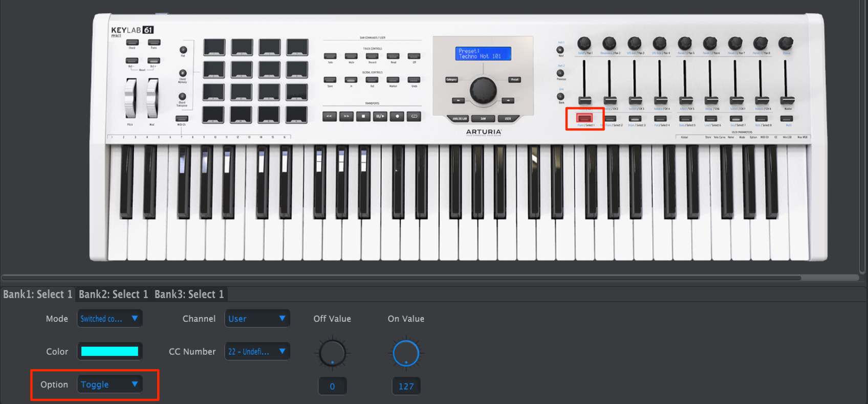Screen dimensions: 868x404
Task: Click the Off Value field showing 0
Action: 332,386
